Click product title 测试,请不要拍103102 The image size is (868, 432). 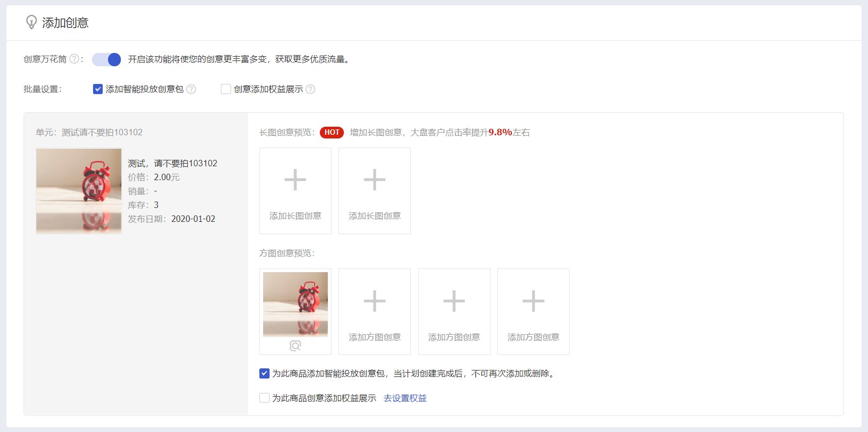click(x=172, y=163)
